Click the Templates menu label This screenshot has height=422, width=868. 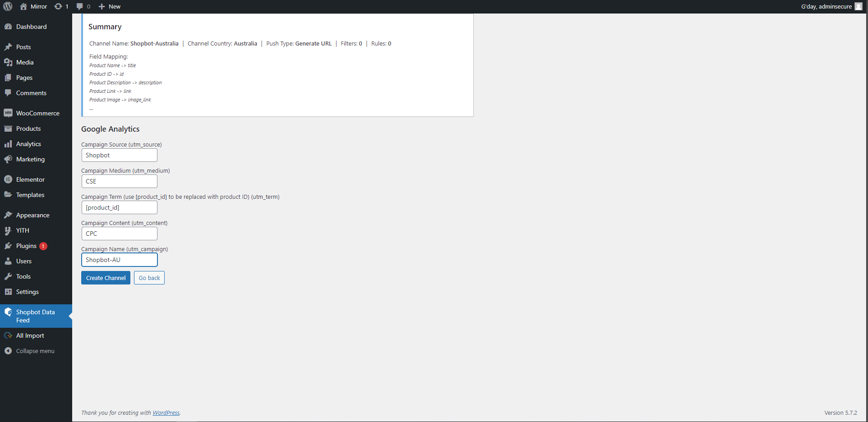click(30, 195)
